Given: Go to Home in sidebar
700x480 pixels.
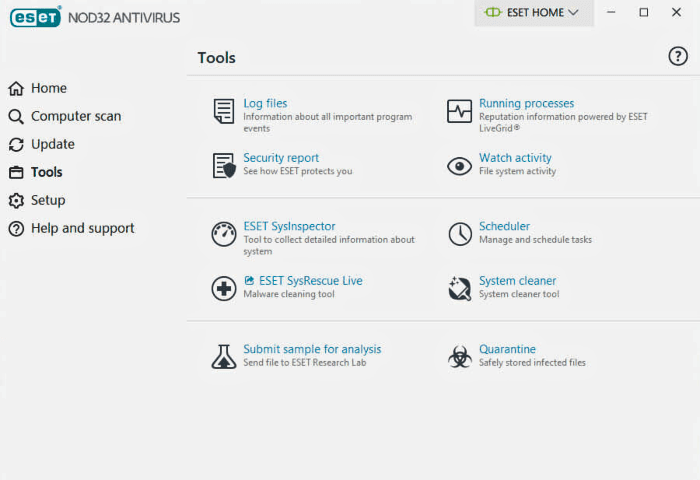Looking at the screenshot, I should pyautogui.click(x=38, y=88).
